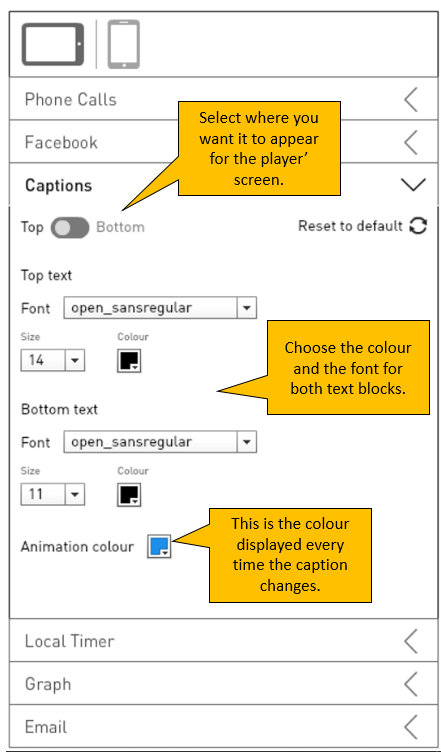Open the Facebook section header
This screenshot has height=754, width=441.
224,142
